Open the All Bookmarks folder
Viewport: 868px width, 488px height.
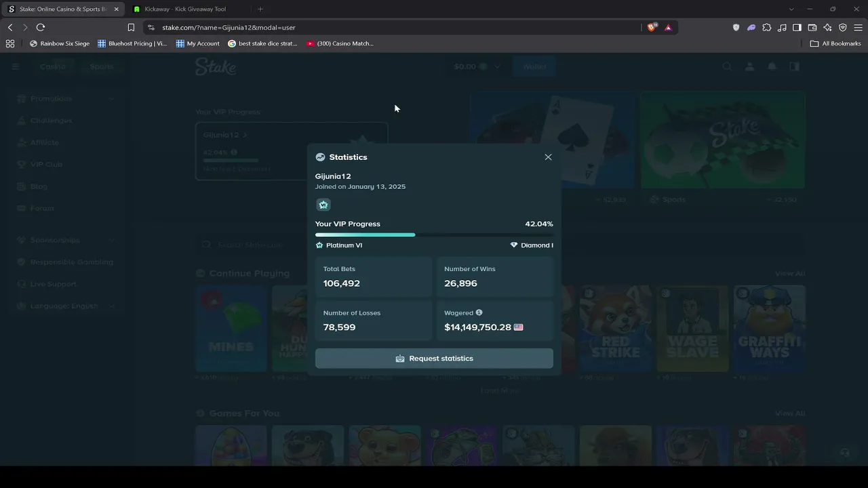coord(835,43)
